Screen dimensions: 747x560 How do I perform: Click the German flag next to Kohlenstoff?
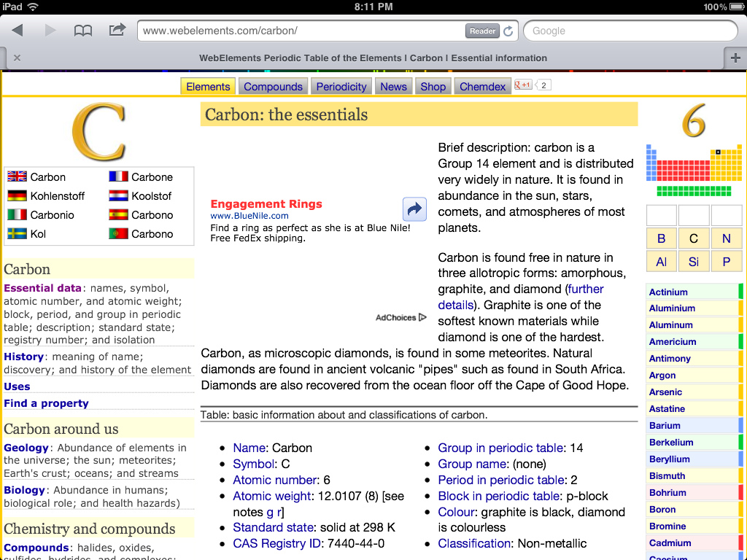tap(18, 195)
